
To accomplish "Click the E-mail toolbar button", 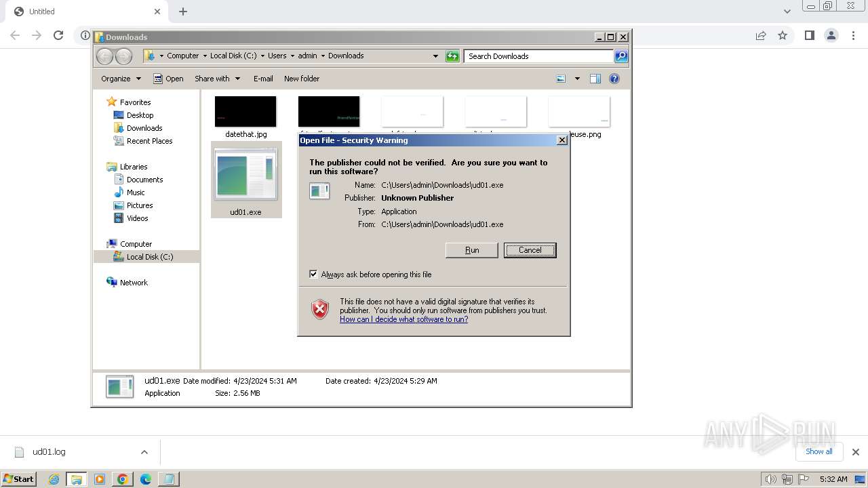I will [263, 79].
